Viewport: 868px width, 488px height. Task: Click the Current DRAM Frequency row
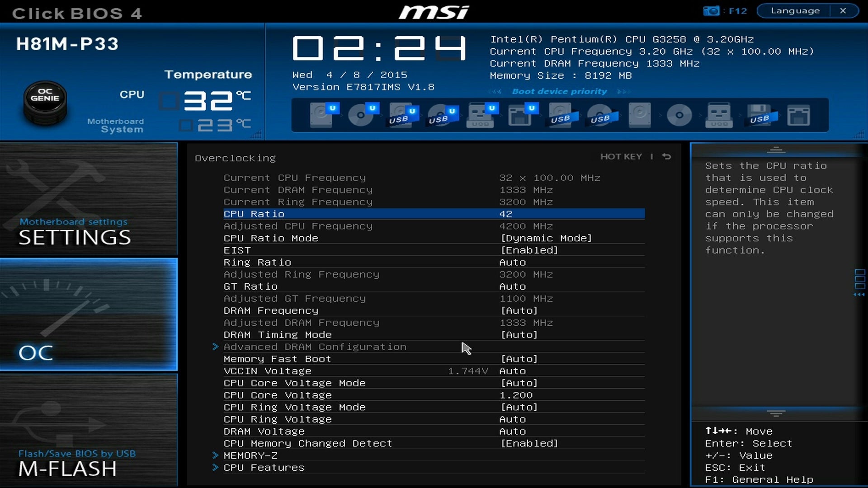click(434, 190)
